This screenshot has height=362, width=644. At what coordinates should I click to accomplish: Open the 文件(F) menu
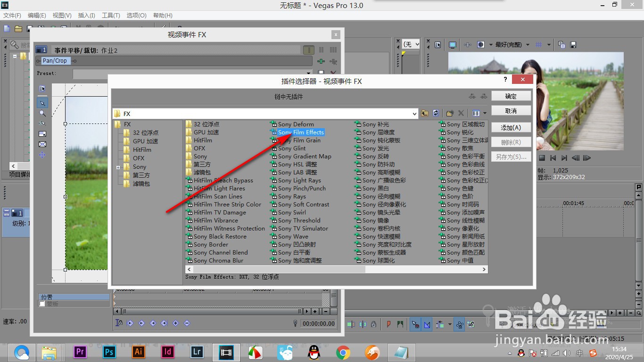click(12, 16)
